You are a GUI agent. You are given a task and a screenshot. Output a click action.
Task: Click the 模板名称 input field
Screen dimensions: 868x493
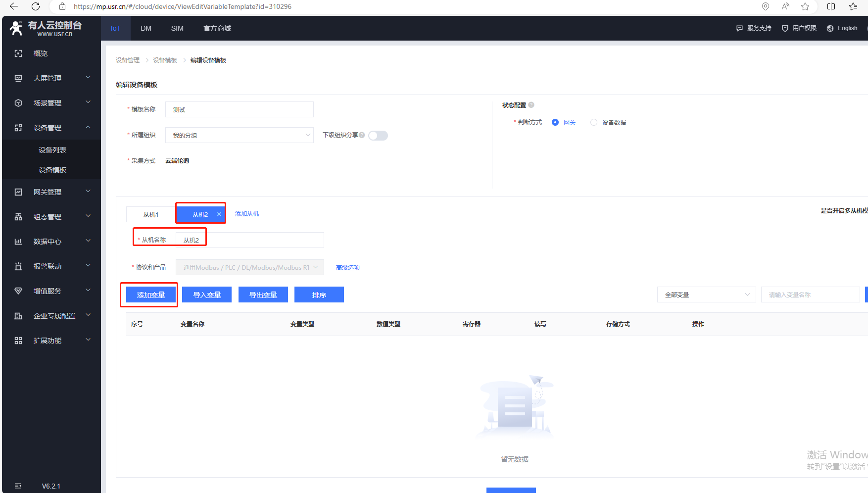[x=240, y=109]
